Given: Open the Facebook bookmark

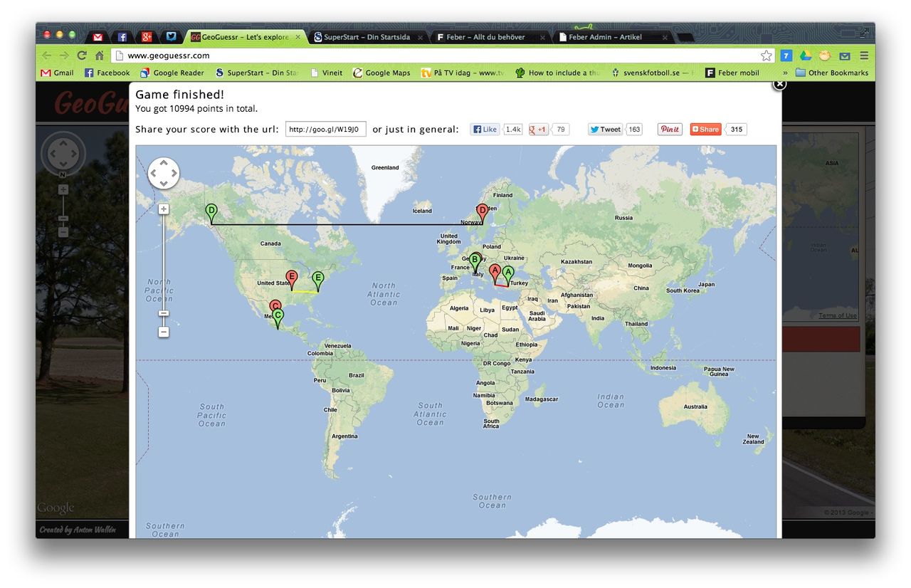Looking at the screenshot, I should click(107, 73).
